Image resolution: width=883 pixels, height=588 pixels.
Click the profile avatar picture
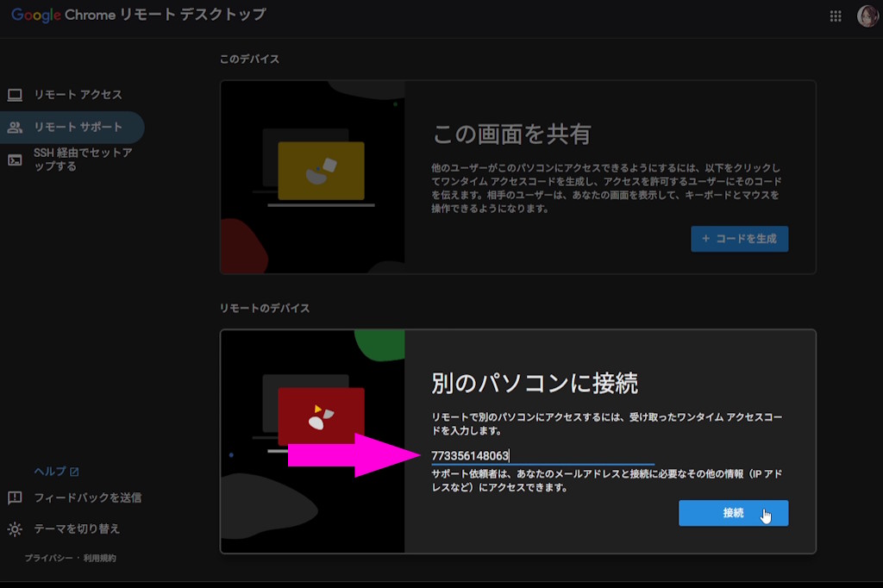coord(867,16)
